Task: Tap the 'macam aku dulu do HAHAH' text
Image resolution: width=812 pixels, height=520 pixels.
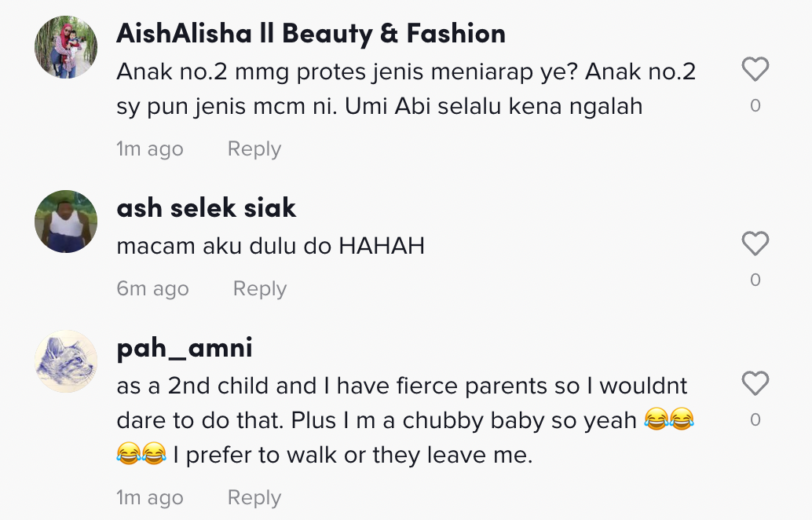Action: point(270,246)
